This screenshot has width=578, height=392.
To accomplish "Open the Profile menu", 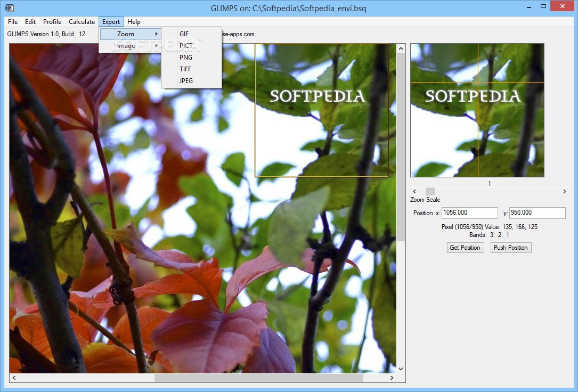I will click(52, 22).
